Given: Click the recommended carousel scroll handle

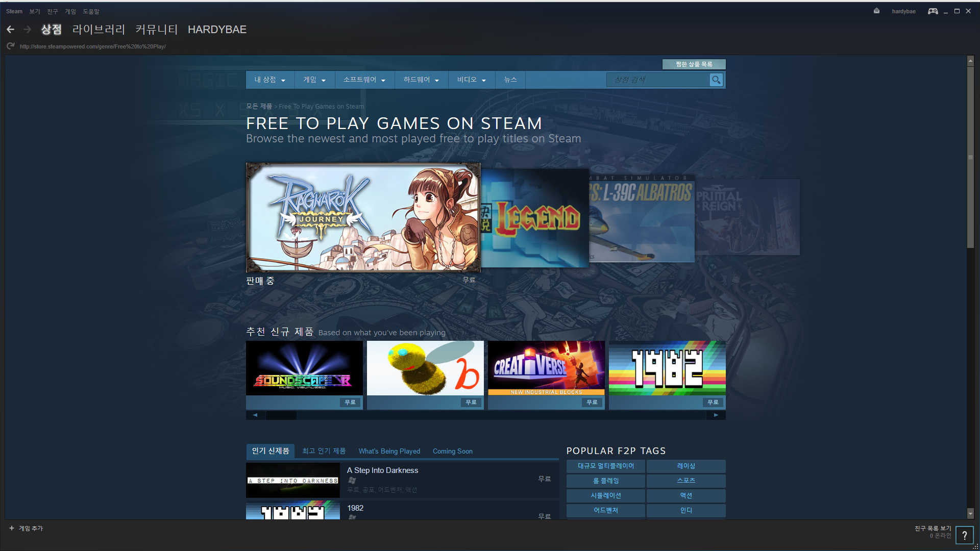Looking at the screenshot, I should point(281,415).
